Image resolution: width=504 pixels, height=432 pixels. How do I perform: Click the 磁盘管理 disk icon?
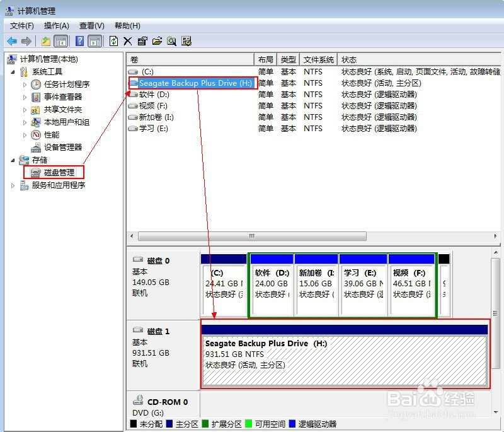tap(36, 173)
